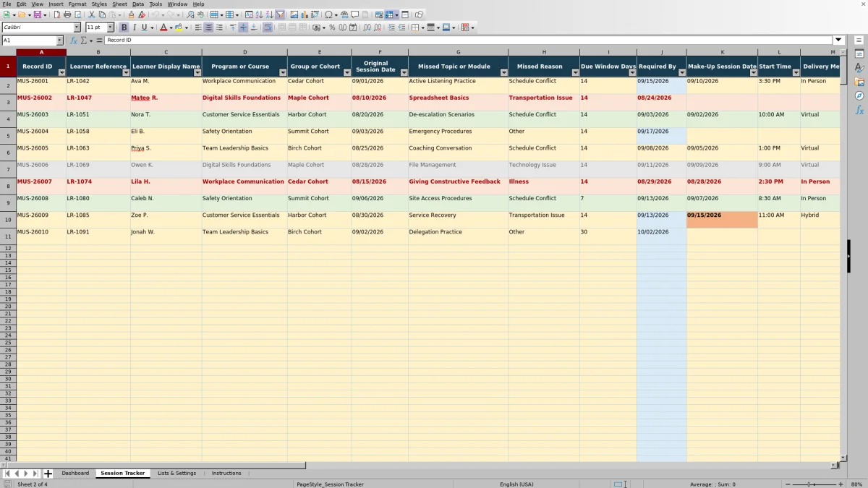Save the document using the toolbar
The image size is (868, 488).
[36, 14]
